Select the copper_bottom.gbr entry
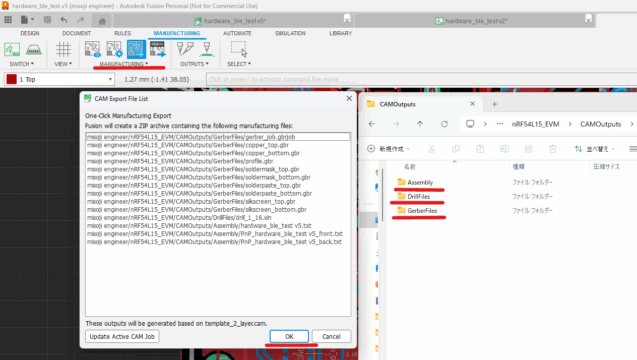The width and height of the screenshot is (637, 360). click(218, 153)
